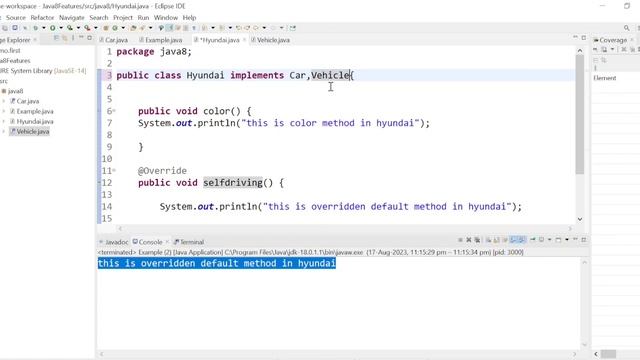
Task: Minimize the Package Explorer view
Action: 81,38
